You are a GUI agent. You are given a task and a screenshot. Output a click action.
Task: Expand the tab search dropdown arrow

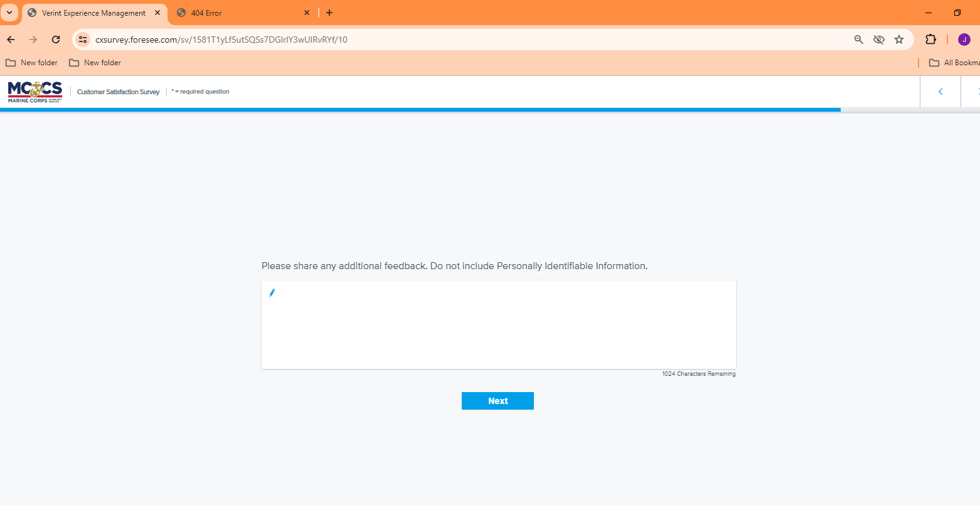[x=9, y=13]
